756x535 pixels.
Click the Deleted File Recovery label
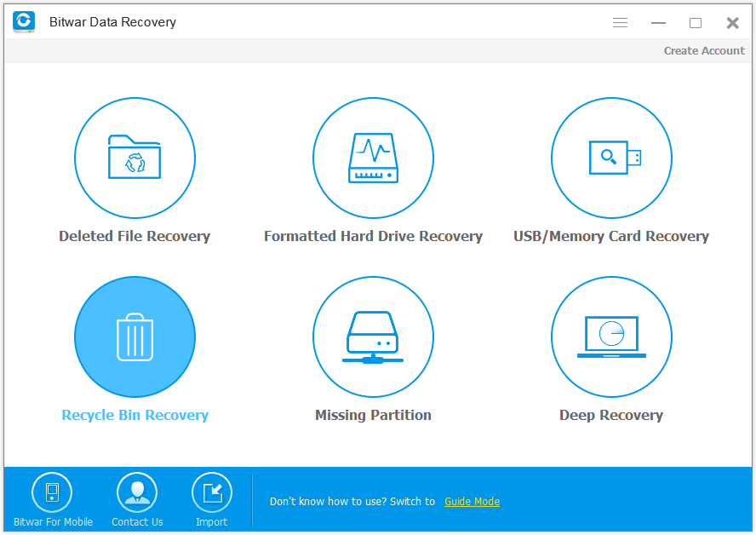(135, 236)
